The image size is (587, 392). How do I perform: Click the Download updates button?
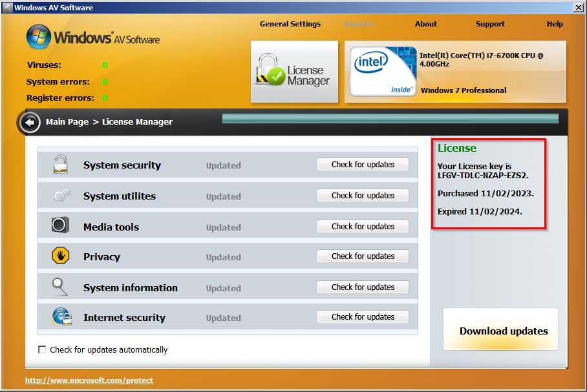tap(500, 329)
